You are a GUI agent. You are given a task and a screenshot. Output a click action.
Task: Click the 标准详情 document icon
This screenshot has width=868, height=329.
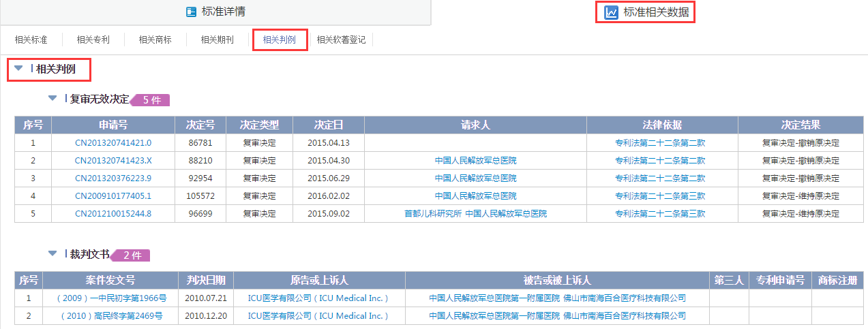191,12
